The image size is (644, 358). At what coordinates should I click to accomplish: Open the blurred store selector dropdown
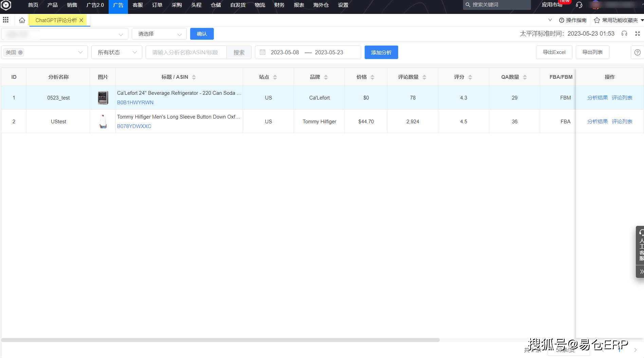coord(65,34)
